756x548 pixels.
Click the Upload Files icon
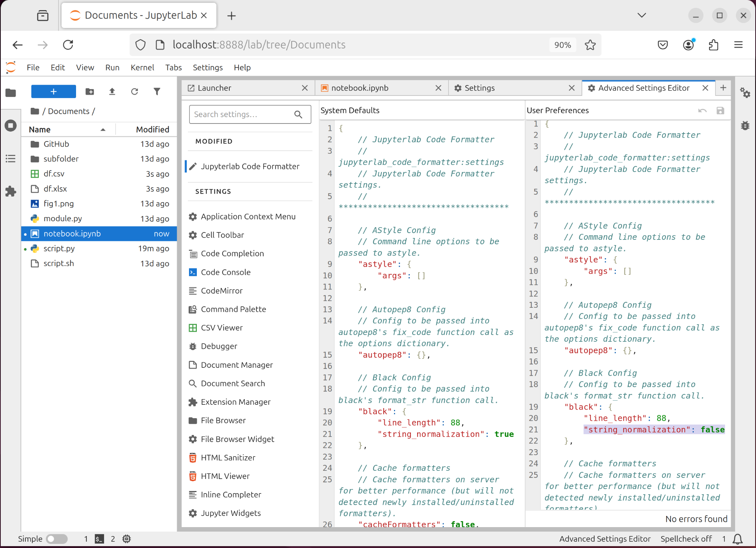click(x=112, y=91)
